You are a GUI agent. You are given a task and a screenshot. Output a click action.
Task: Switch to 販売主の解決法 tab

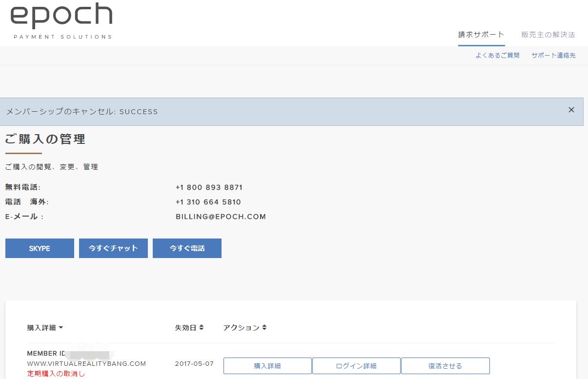pos(548,35)
